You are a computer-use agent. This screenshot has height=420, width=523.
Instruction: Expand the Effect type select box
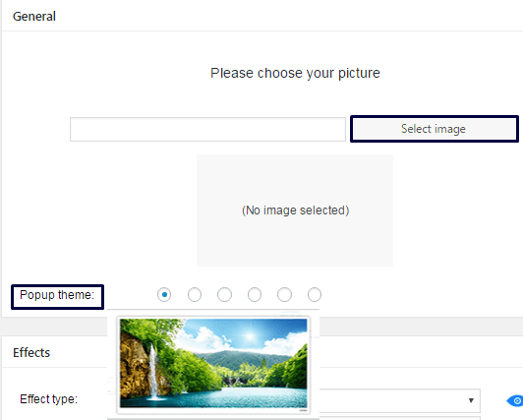[x=399, y=400]
